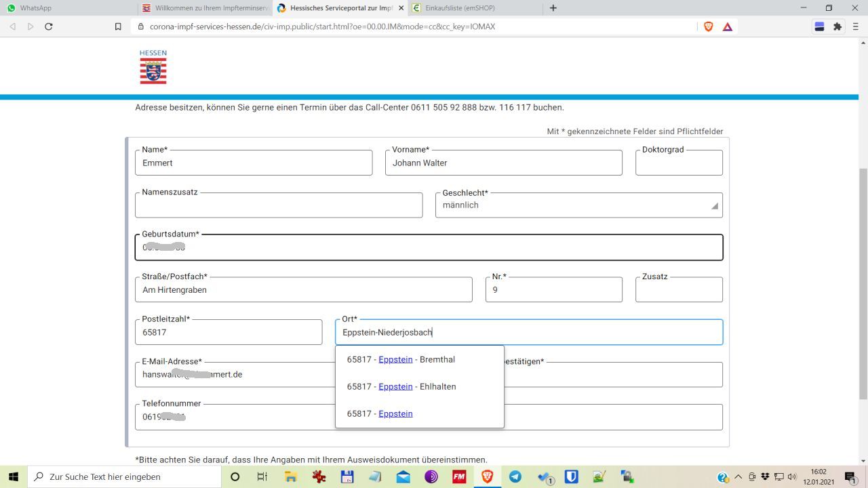Click the Hessen coat of arms logo

(x=153, y=67)
